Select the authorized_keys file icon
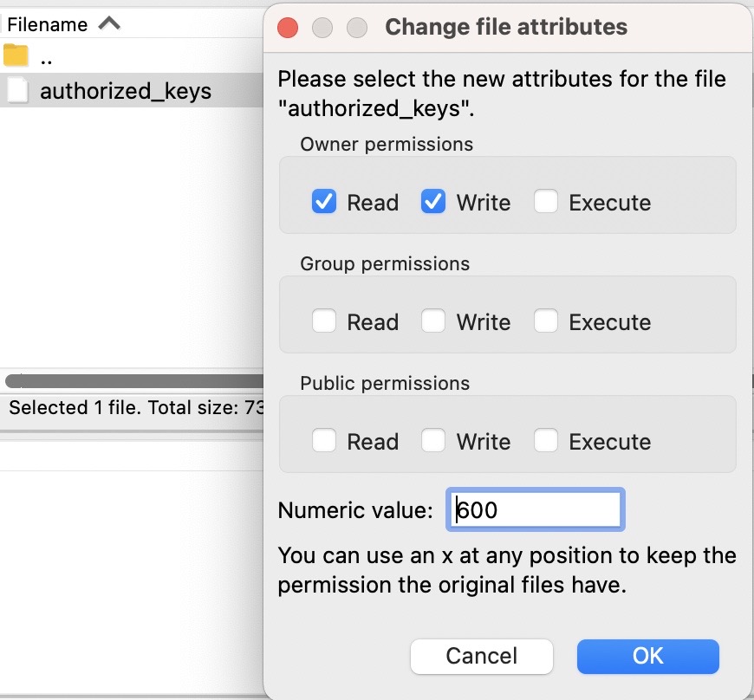 point(16,90)
